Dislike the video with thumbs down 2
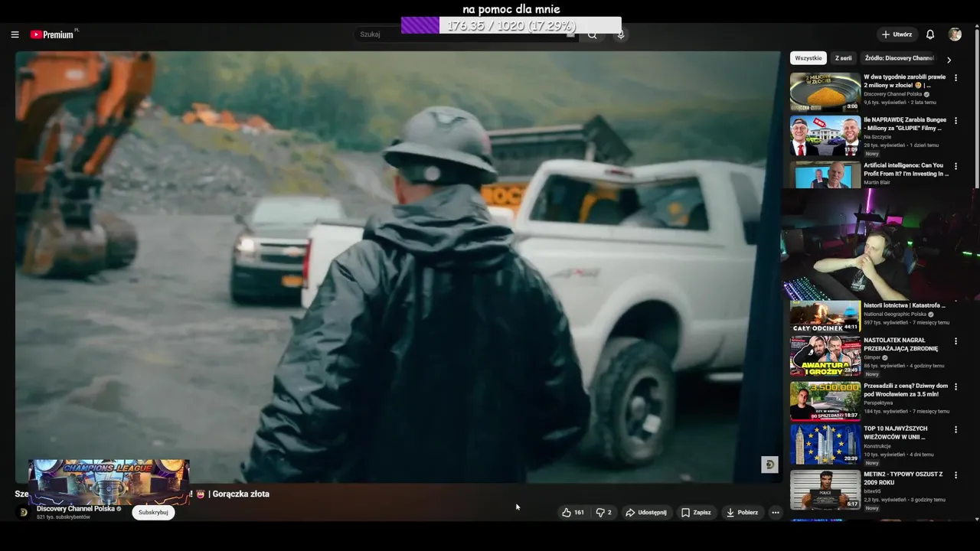Image resolution: width=980 pixels, height=551 pixels. coord(603,513)
